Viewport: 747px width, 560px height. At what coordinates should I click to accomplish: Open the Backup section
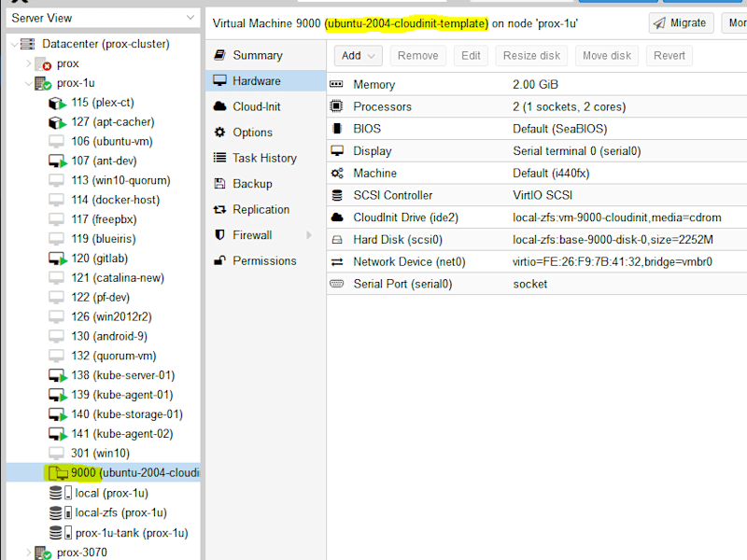[x=266, y=183]
